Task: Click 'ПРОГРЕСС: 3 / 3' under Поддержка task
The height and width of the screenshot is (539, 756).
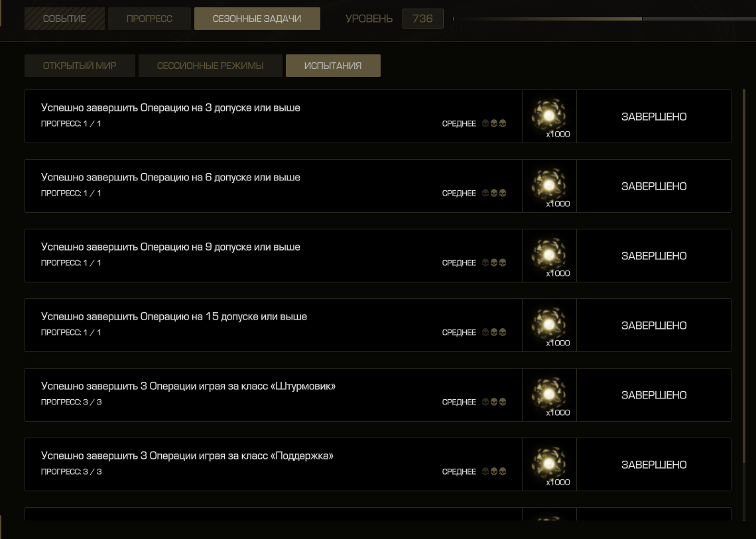Action: tap(72, 471)
